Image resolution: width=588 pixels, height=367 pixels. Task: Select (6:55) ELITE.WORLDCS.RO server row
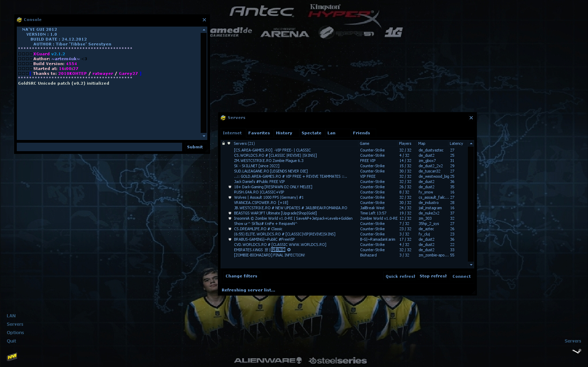345,234
